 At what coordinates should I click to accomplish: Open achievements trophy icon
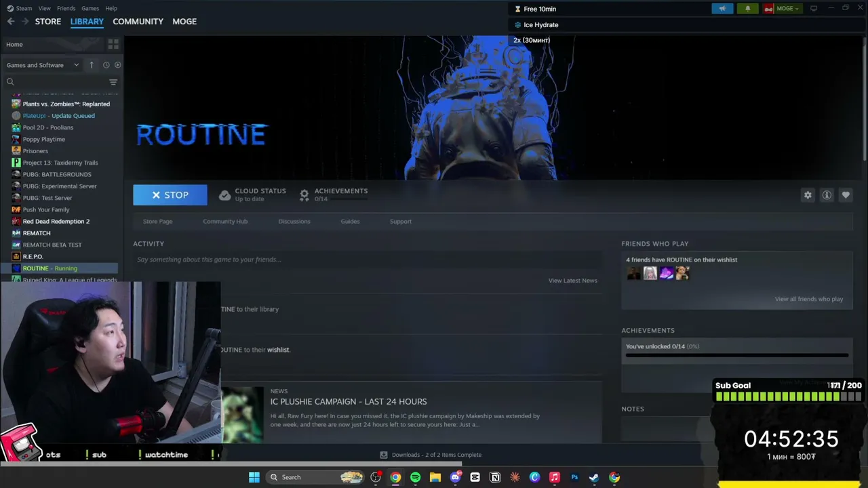[304, 195]
